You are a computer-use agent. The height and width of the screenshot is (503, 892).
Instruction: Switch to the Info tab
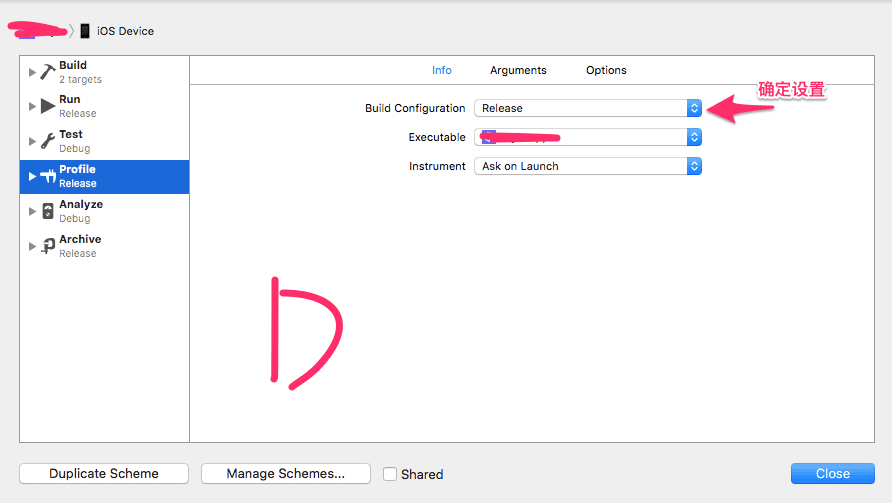coord(441,70)
